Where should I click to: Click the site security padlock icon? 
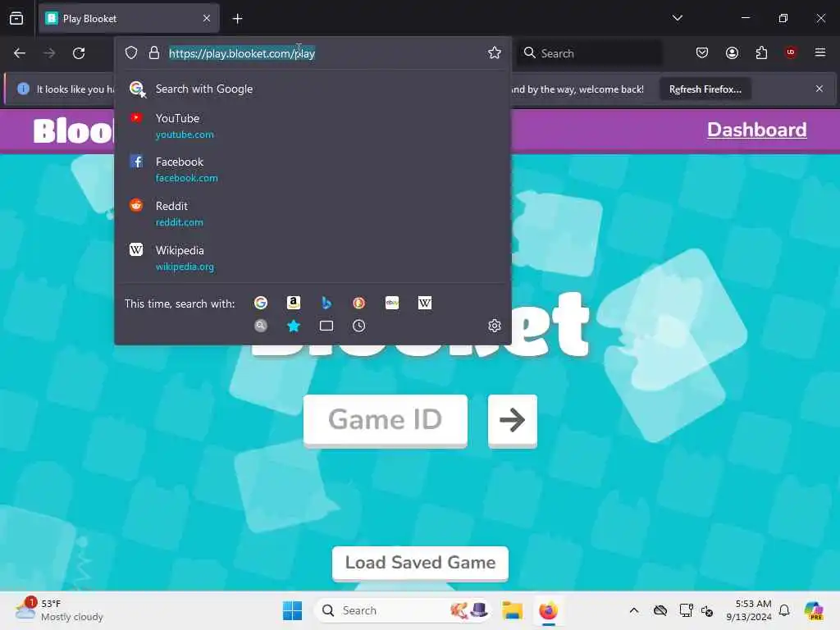[154, 53]
